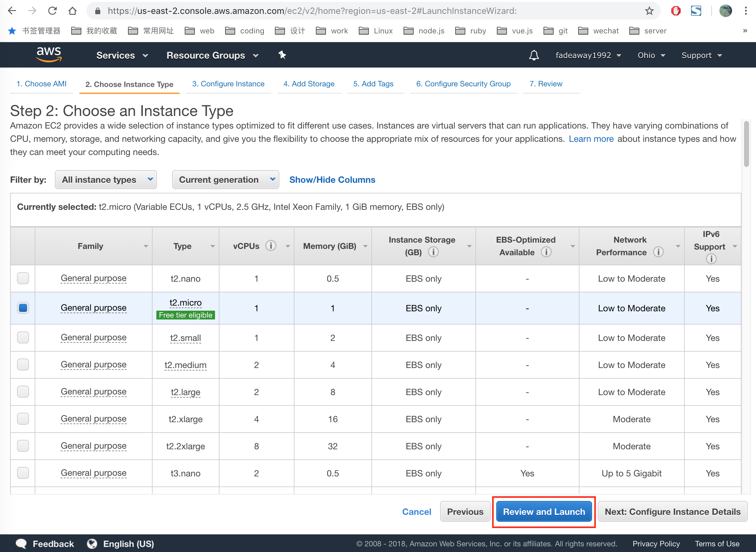Expand the Ohio region menu
This screenshot has height=552, width=756.
point(651,55)
